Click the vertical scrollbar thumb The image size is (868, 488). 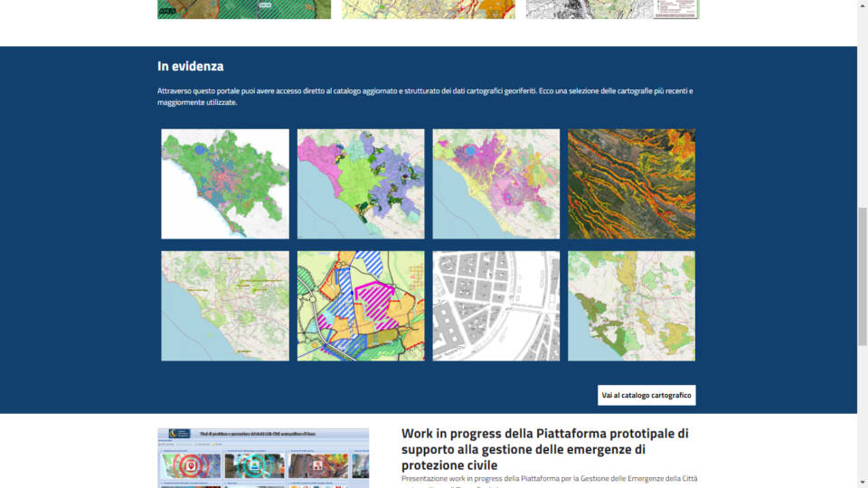pyautogui.click(x=862, y=276)
